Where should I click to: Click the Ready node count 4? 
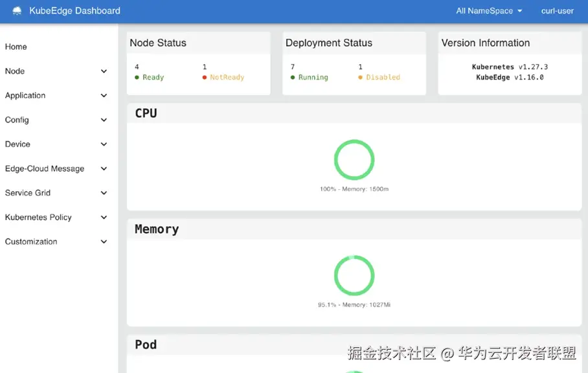click(x=137, y=67)
